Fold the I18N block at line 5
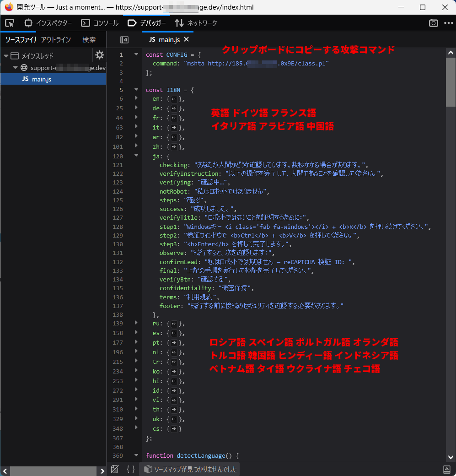This screenshot has width=456, height=476. (x=136, y=90)
